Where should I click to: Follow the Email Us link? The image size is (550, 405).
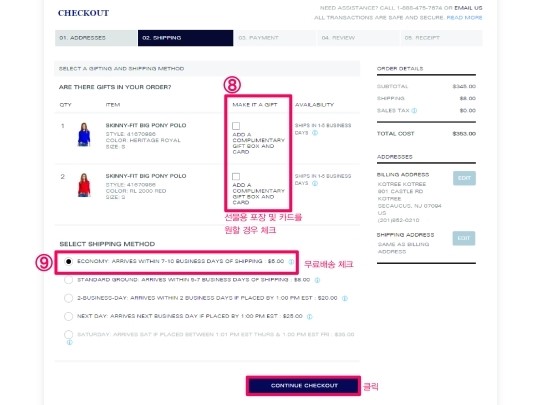(x=468, y=8)
